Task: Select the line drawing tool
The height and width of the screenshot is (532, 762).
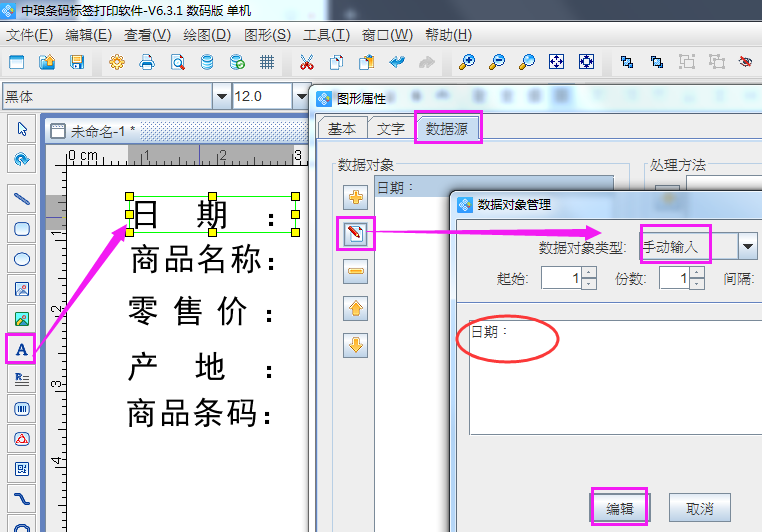Action: click(x=22, y=199)
